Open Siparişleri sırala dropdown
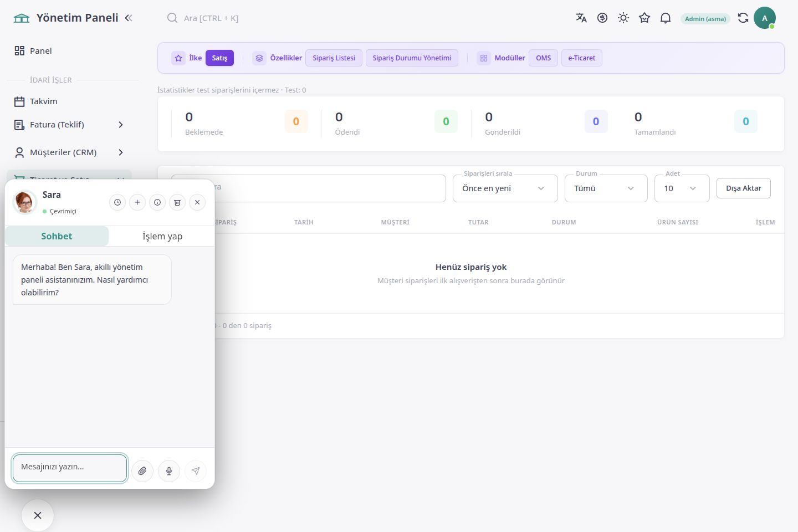Screen dimensions: 798x532 click(505, 188)
